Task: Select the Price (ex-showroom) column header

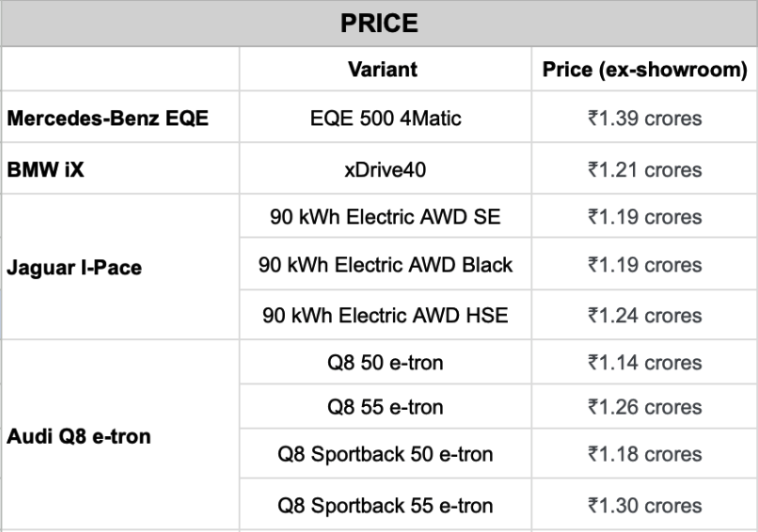Action: click(x=644, y=70)
